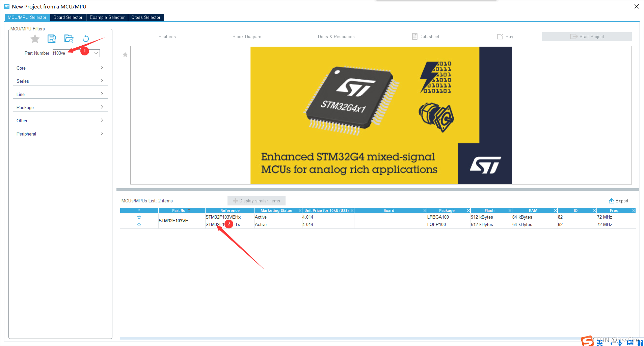Screen dimensions: 644x346
Task: Switch to Board Selector tab
Action: click(68, 17)
